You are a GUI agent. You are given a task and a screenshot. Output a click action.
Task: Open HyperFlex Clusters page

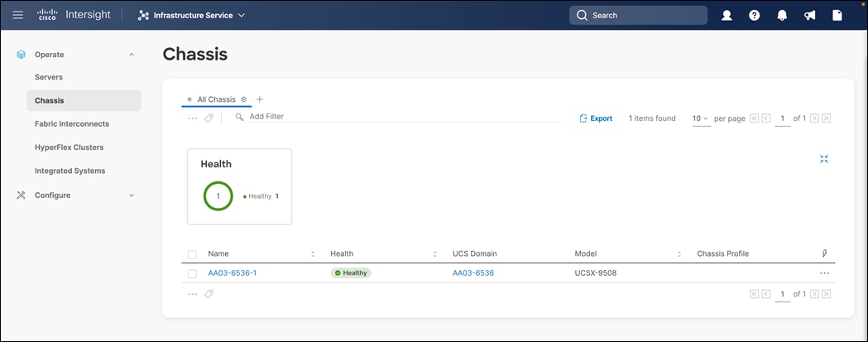pyautogui.click(x=70, y=147)
